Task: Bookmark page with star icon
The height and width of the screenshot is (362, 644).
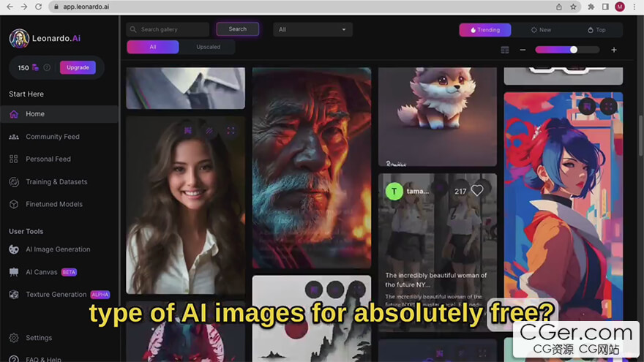Action: (x=573, y=7)
